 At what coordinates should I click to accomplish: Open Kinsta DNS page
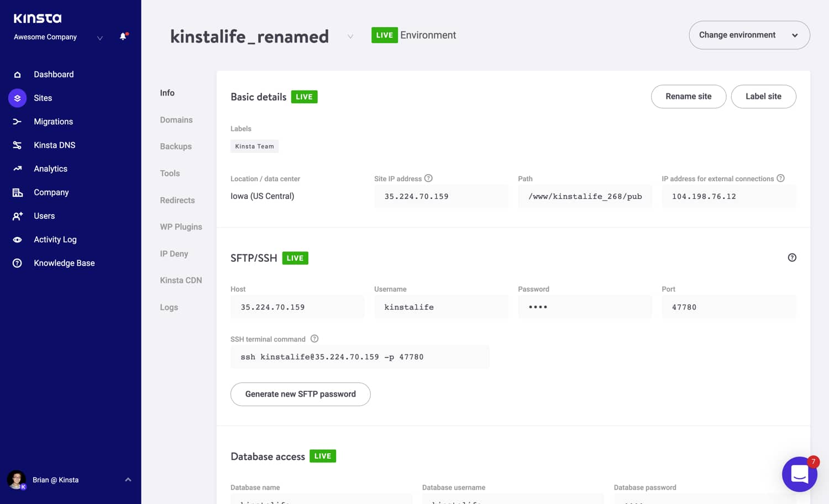(54, 145)
